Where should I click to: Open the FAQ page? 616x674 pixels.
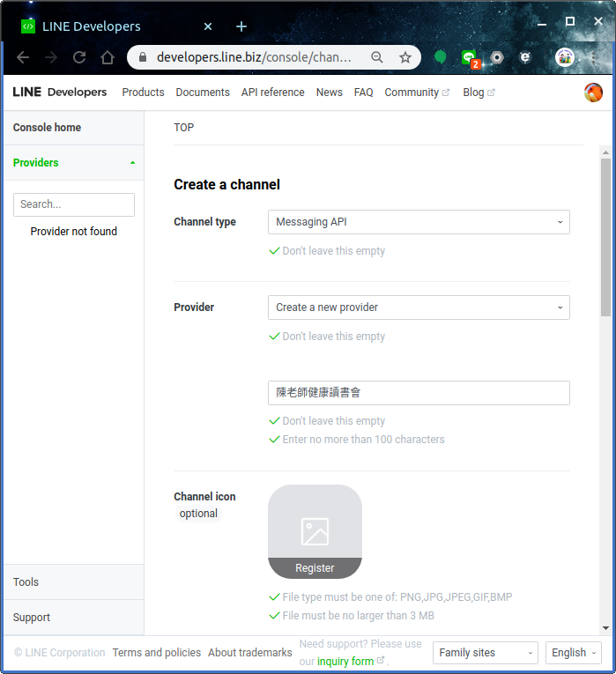click(364, 93)
